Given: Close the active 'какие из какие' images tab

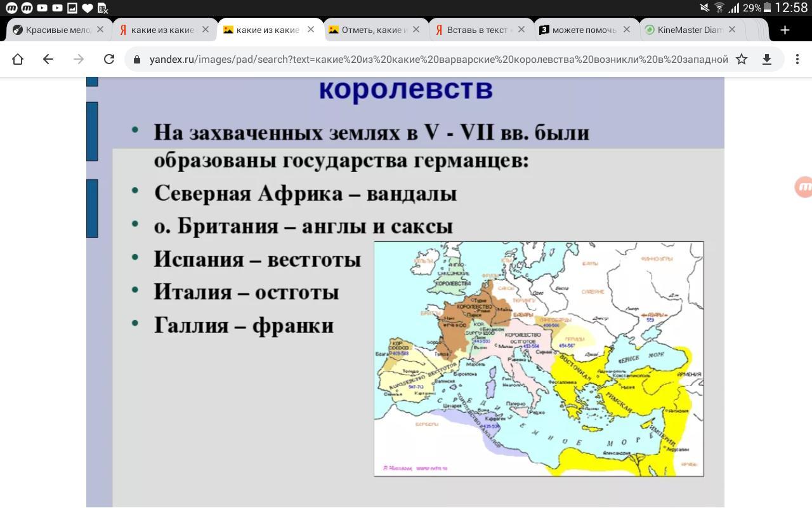Looking at the screenshot, I should [x=311, y=29].
